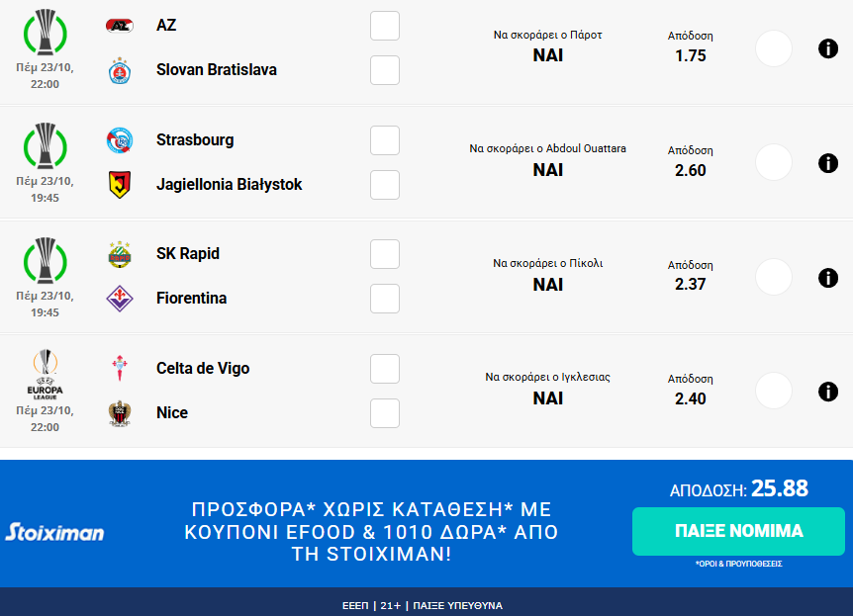The height and width of the screenshot is (616, 853).
Task: Open info icon for the Strasbourg match
Action: coord(828,163)
